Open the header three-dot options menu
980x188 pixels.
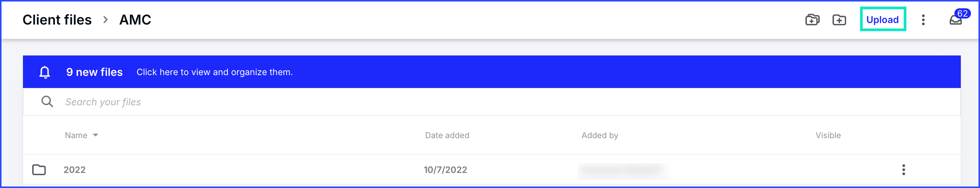coord(923,20)
